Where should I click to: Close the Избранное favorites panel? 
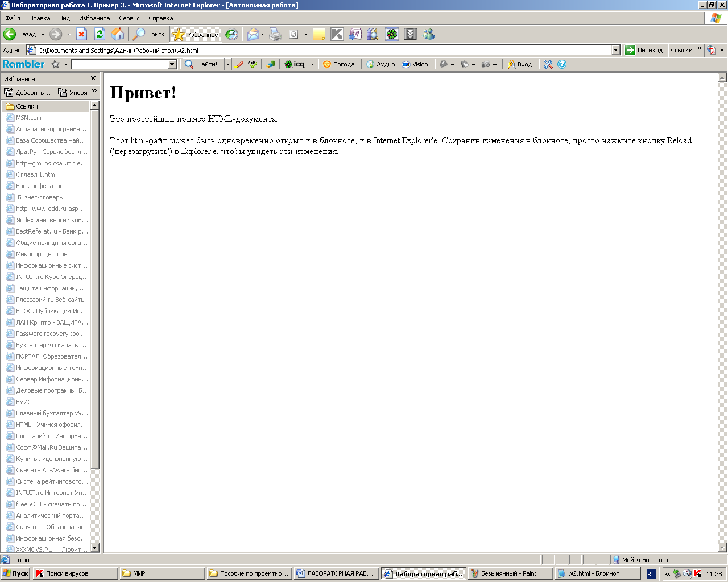[x=93, y=78]
